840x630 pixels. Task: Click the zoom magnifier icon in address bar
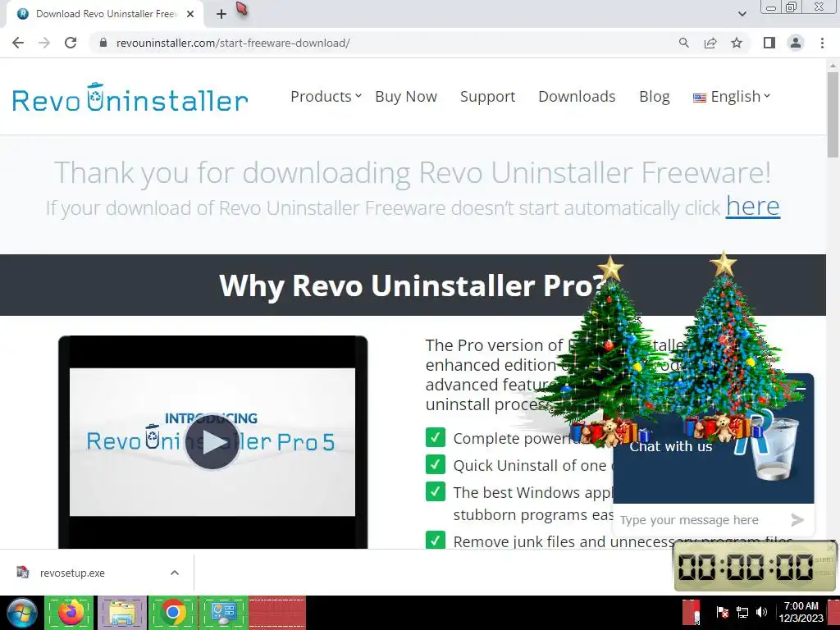(683, 43)
